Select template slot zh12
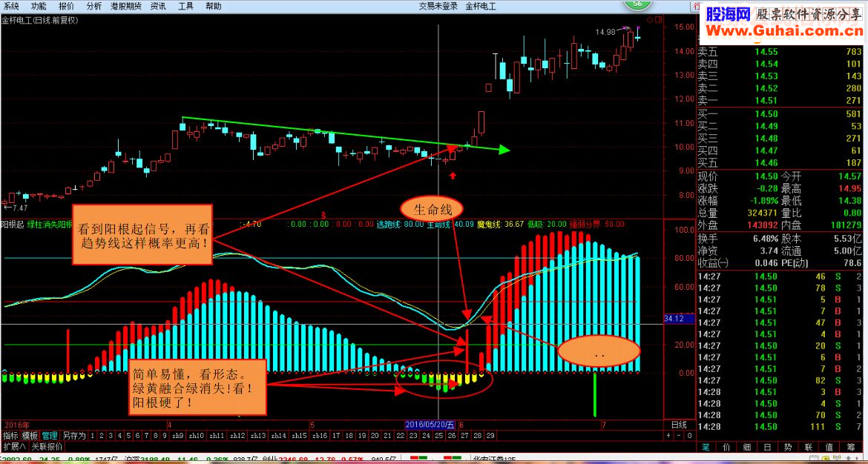 pos(237,436)
